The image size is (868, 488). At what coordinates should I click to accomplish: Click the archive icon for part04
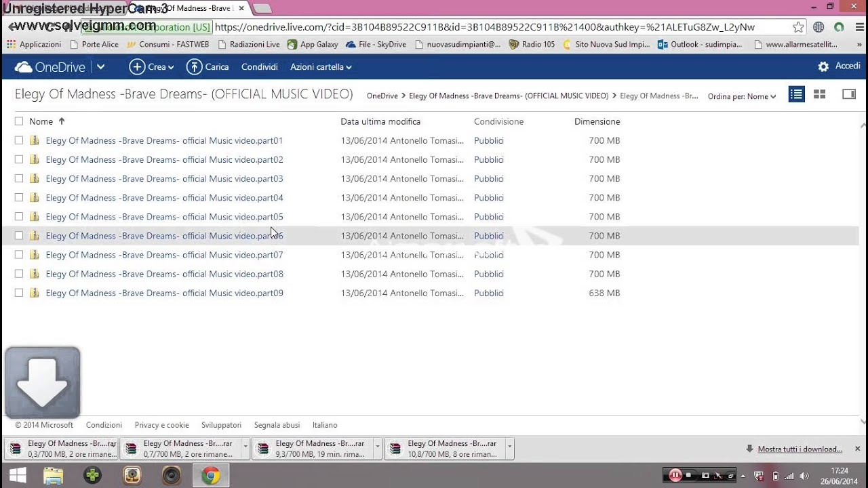pos(35,197)
